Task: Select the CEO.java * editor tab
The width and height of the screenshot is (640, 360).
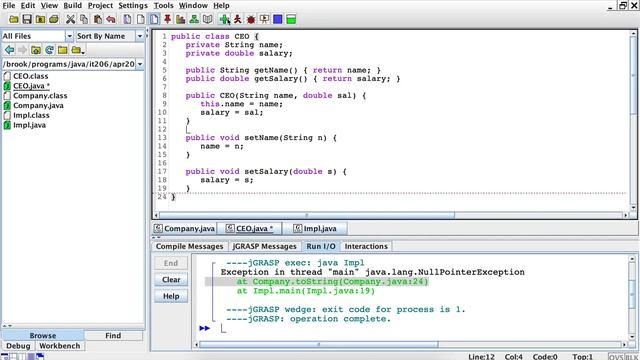Action: tap(249, 229)
